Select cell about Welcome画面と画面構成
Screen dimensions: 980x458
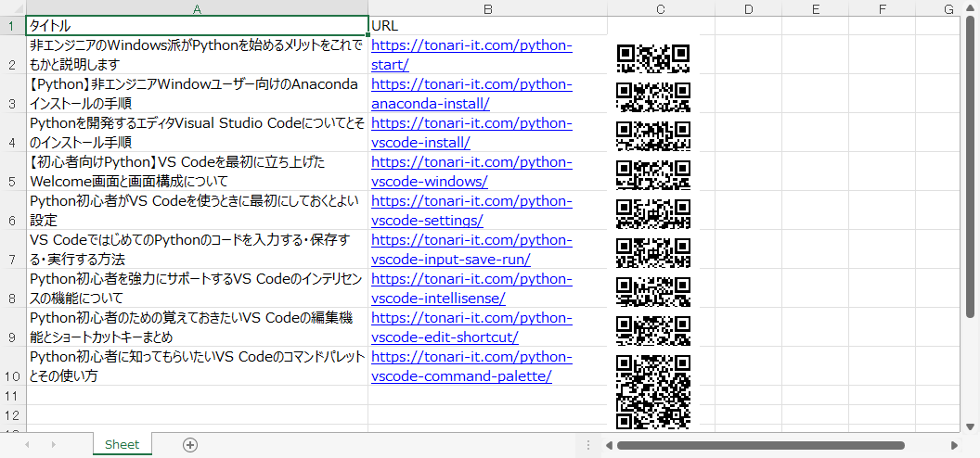tap(197, 171)
